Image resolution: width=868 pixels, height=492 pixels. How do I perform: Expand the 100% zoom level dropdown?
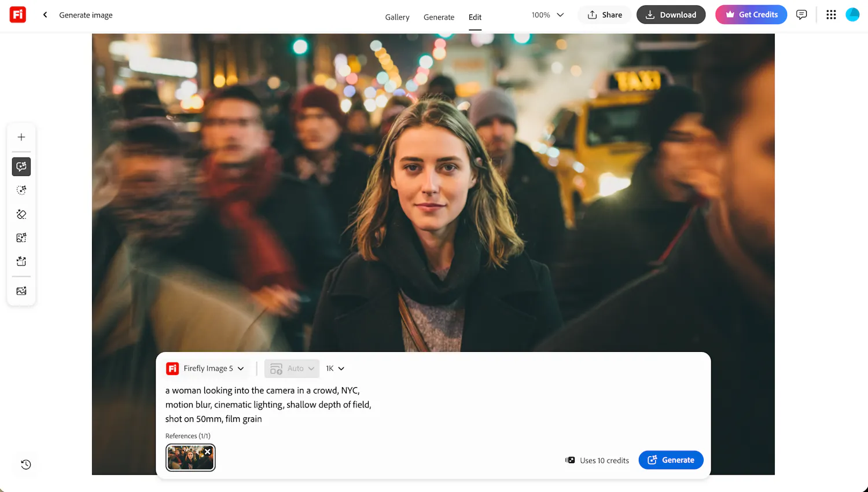[546, 15]
